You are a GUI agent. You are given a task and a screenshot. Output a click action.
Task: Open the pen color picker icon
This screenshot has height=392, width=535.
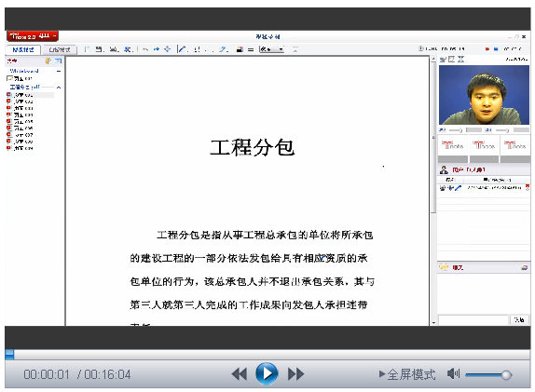click(x=240, y=49)
